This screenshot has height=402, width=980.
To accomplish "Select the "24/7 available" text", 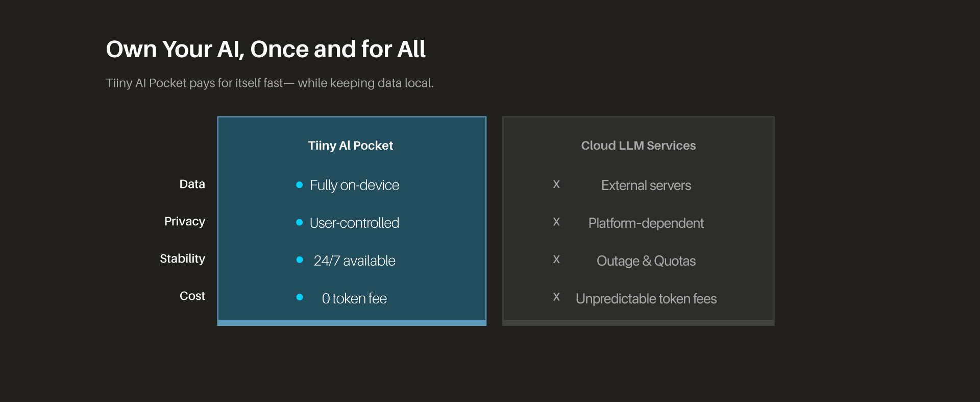I will (355, 261).
